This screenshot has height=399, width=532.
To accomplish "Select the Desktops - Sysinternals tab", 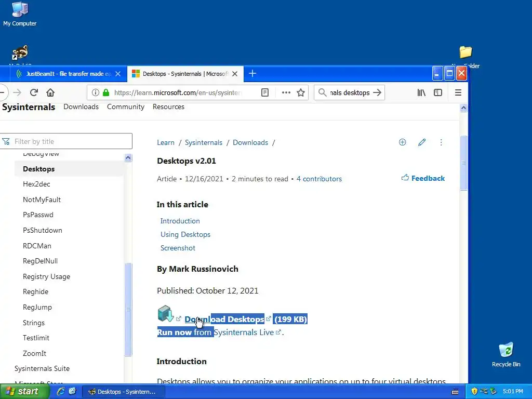I will coord(185,74).
